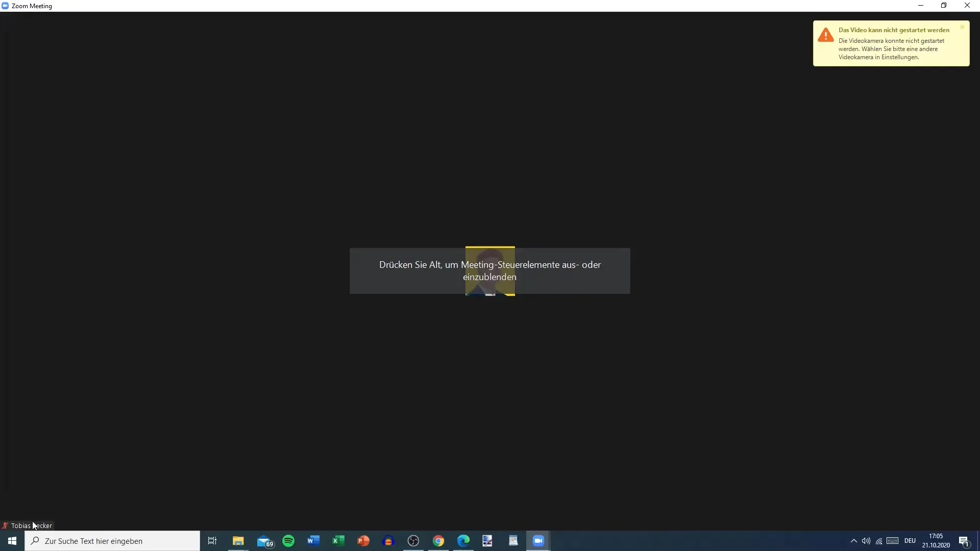
Task: Click the warning triangle icon in notification
Action: 825,35
